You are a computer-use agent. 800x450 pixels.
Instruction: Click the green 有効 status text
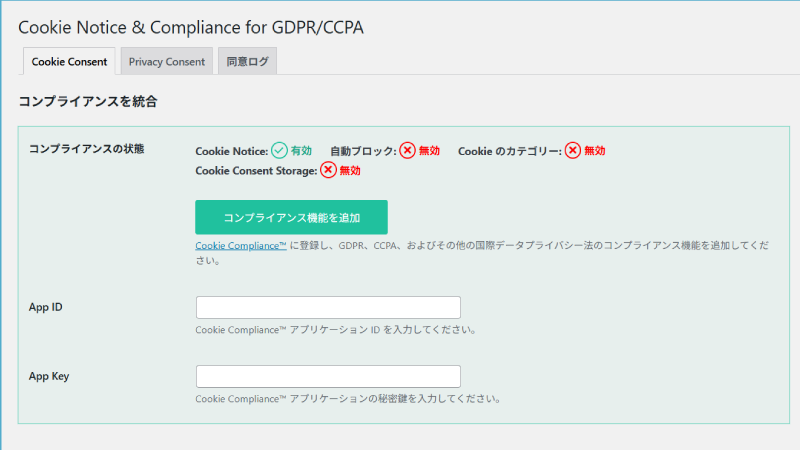tap(301, 151)
